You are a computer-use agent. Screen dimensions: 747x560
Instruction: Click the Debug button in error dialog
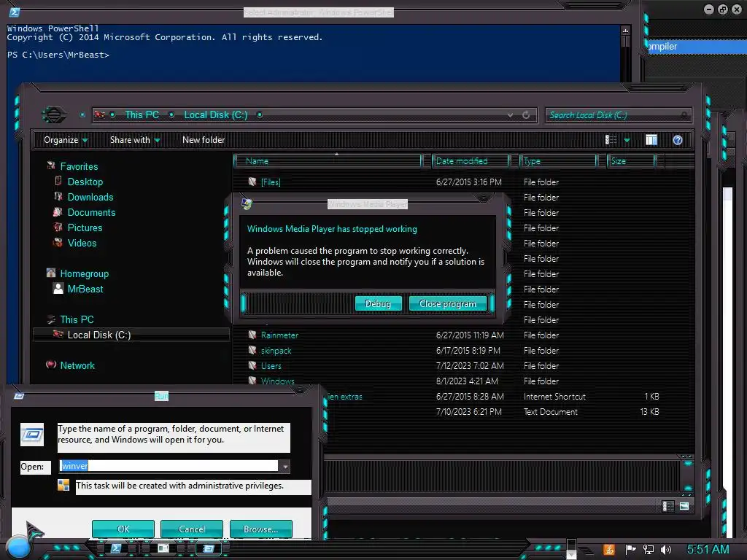(x=379, y=304)
